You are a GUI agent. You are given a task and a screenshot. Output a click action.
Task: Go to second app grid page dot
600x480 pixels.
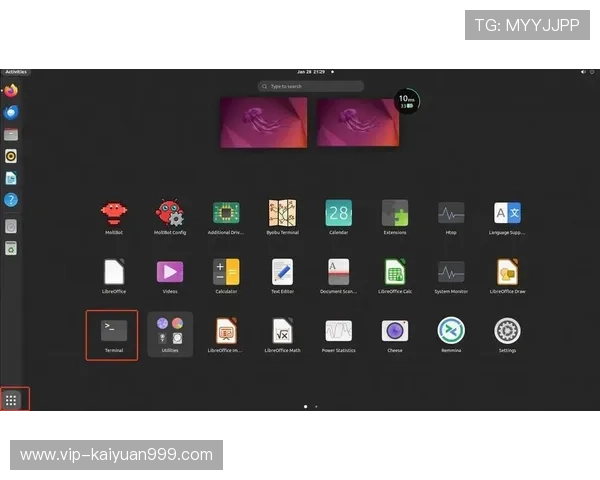point(316,407)
